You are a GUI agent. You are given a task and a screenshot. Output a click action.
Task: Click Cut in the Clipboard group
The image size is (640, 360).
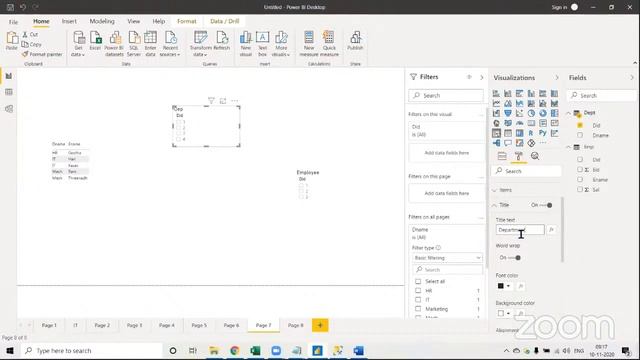click(30, 35)
